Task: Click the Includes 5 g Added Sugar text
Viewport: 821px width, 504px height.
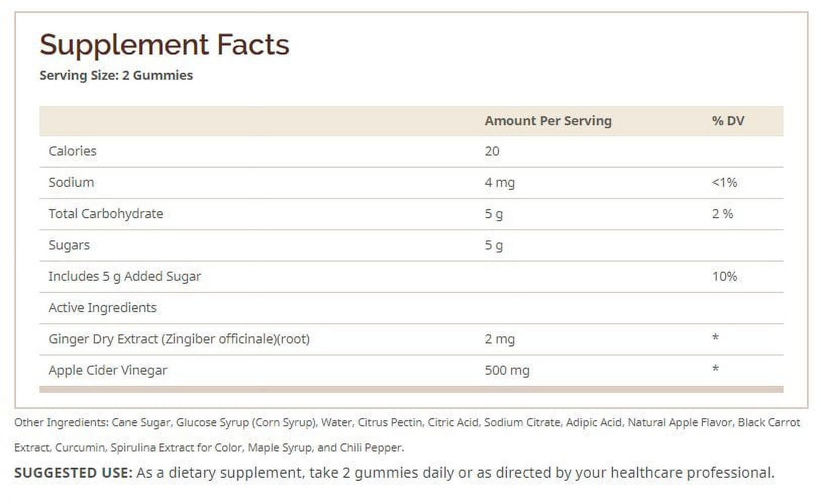Action: tap(124, 276)
